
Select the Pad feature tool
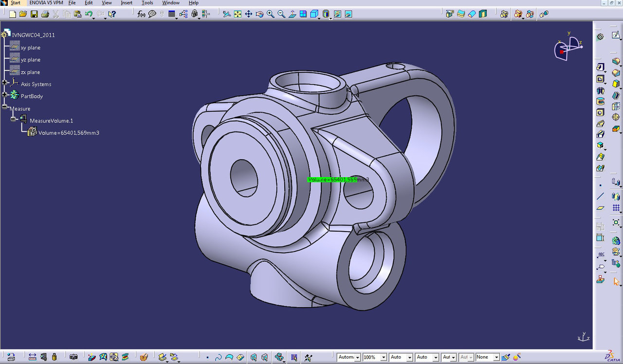click(x=600, y=67)
